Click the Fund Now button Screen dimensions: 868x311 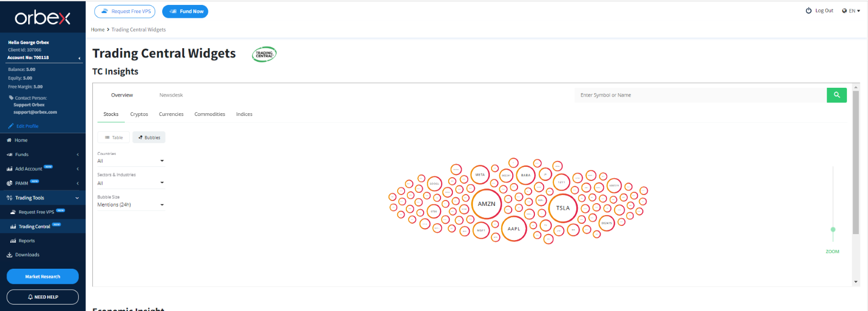tap(185, 11)
